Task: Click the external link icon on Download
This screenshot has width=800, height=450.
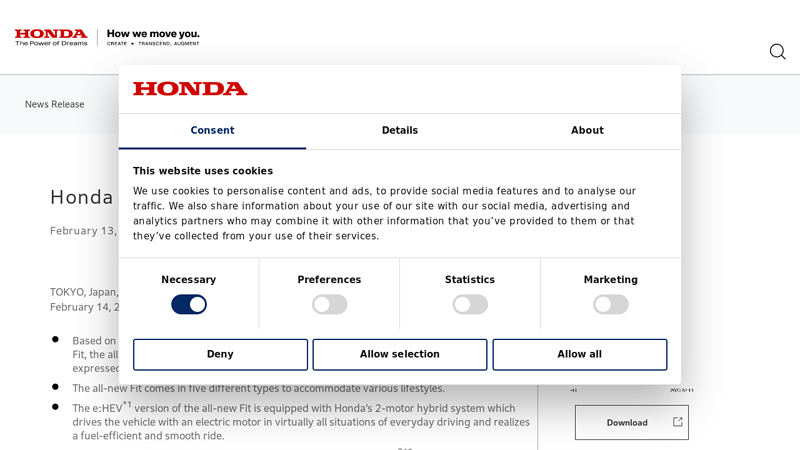Action: tap(678, 422)
